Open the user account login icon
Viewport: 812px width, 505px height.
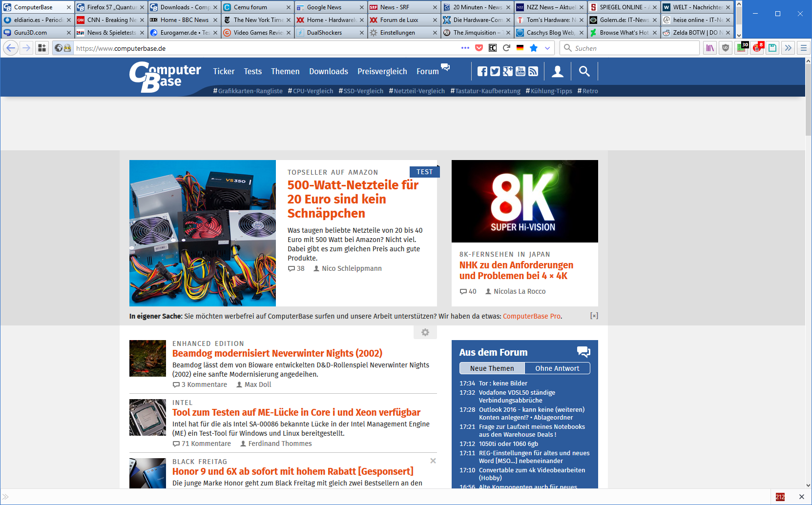558,72
